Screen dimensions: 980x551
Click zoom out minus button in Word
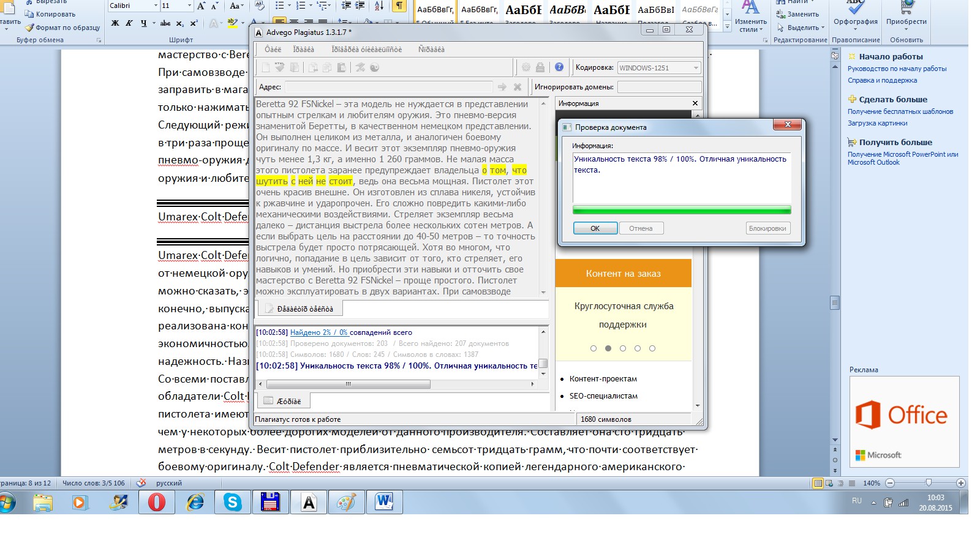pos(890,483)
